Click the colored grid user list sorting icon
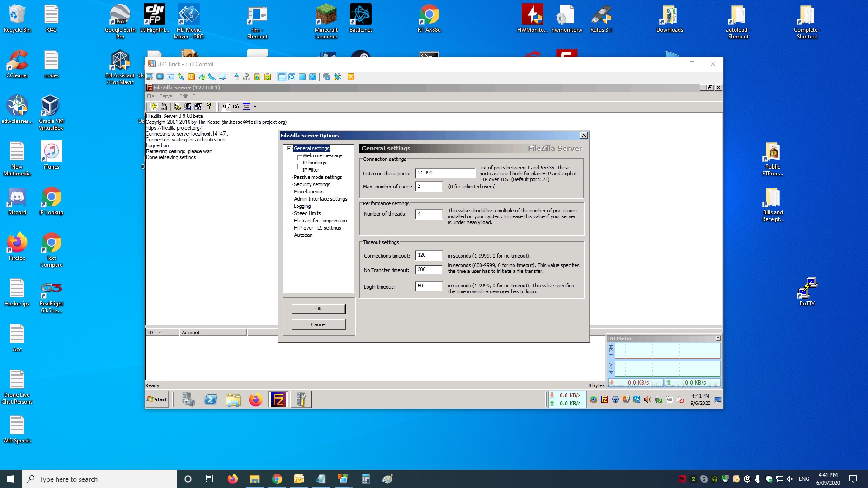Image resolution: width=868 pixels, height=488 pixels. click(246, 107)
